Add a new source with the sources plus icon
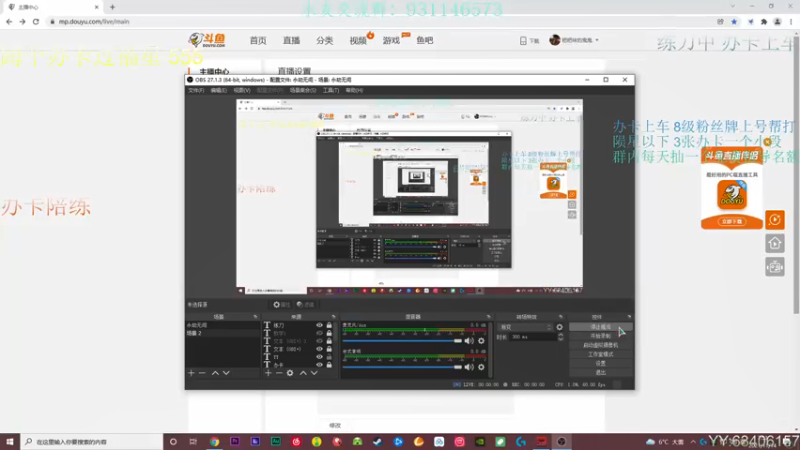 tap(268, 373)
